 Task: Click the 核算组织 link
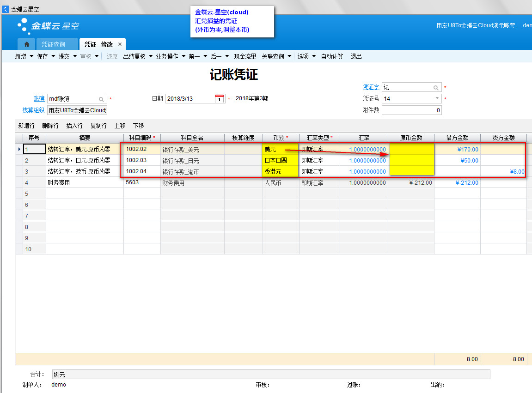(33, 110)
